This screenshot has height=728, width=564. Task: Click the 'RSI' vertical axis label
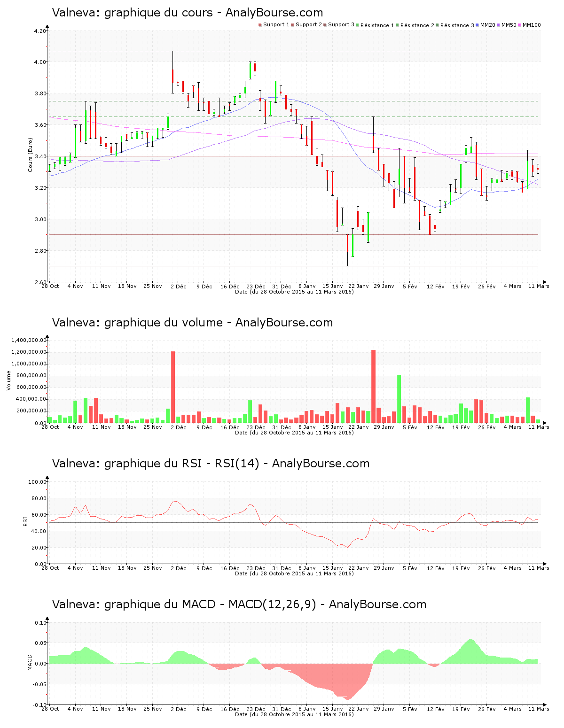[x=25, y=521]
